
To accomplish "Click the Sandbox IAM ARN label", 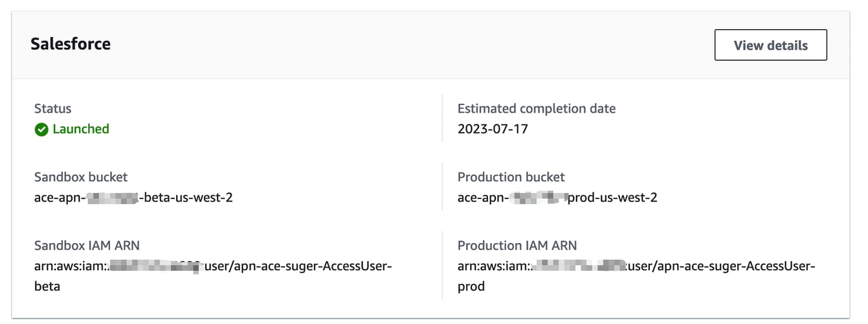I will (x=87, y=246).
